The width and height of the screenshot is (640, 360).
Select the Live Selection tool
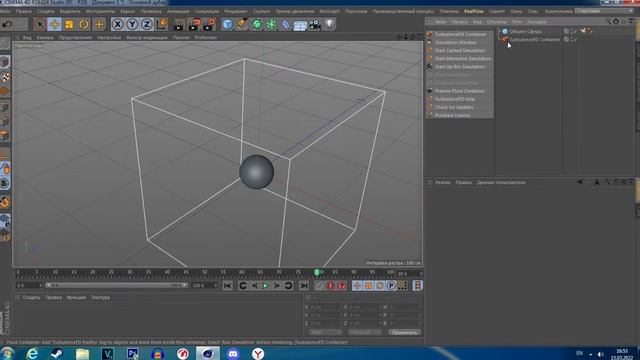pyautogui.click(x=40, y=24)
